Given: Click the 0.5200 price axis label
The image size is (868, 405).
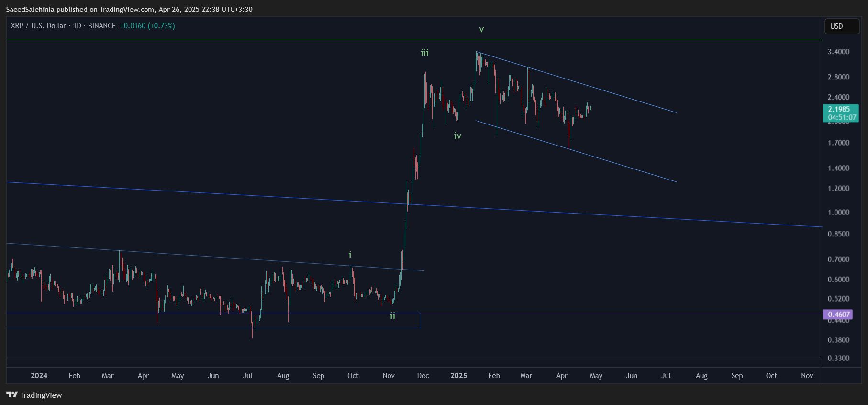Looking at the screenshot, I should [x=838, y=298].
